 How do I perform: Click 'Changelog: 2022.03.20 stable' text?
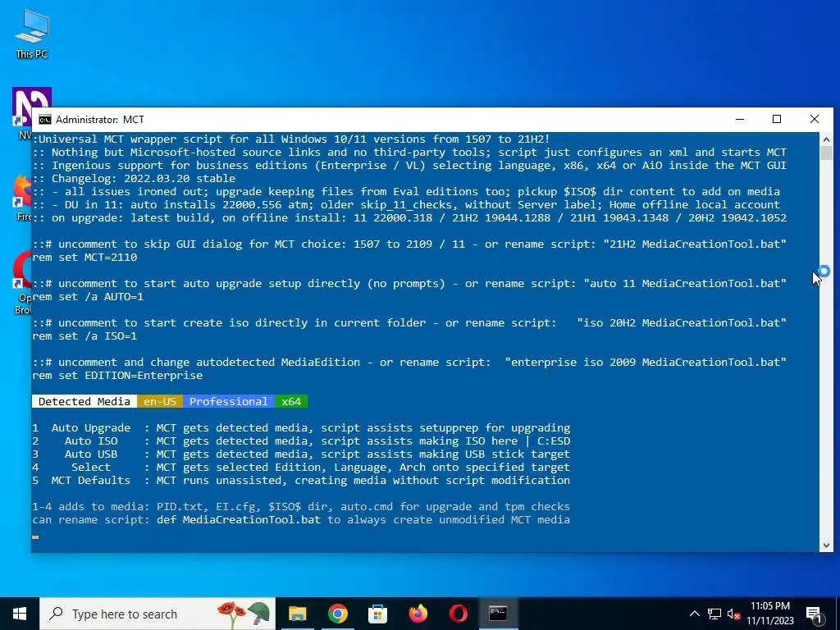pyautogui.click(x=144, y=178)
